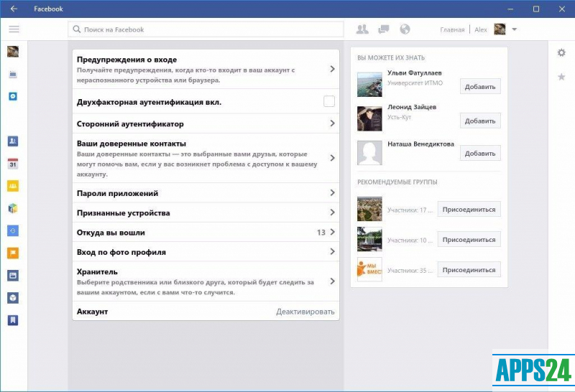The width and height of the screenshot is (575, 392).
Task: Click the '13' sessions count
Action: pos(321,233)
